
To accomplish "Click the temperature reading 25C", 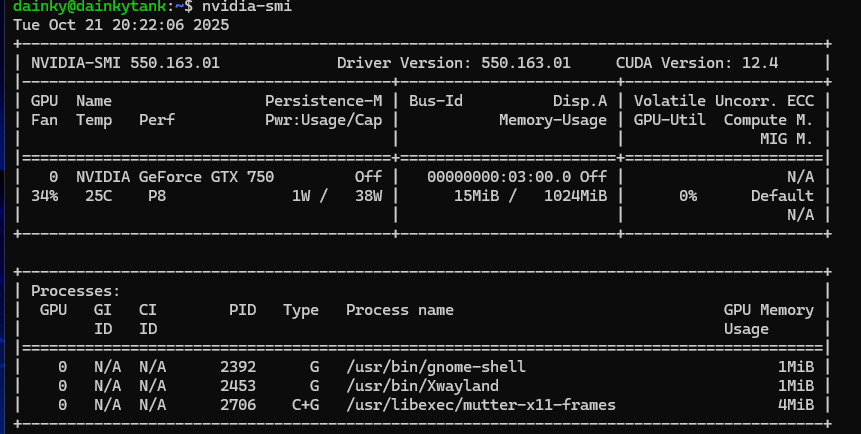I will 98,196.
